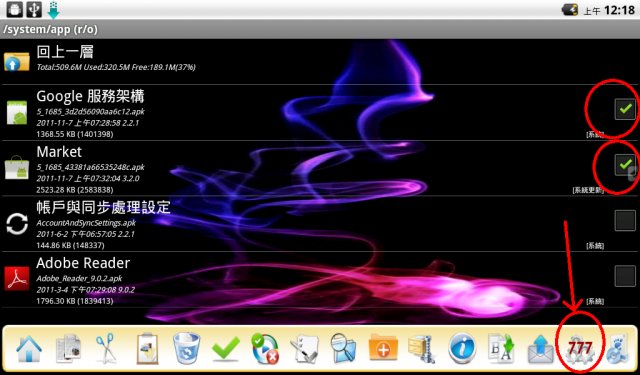The image size is (640, 375).
Task: Open the magnifier Search files icon
Action: click(x=344, y=348)
